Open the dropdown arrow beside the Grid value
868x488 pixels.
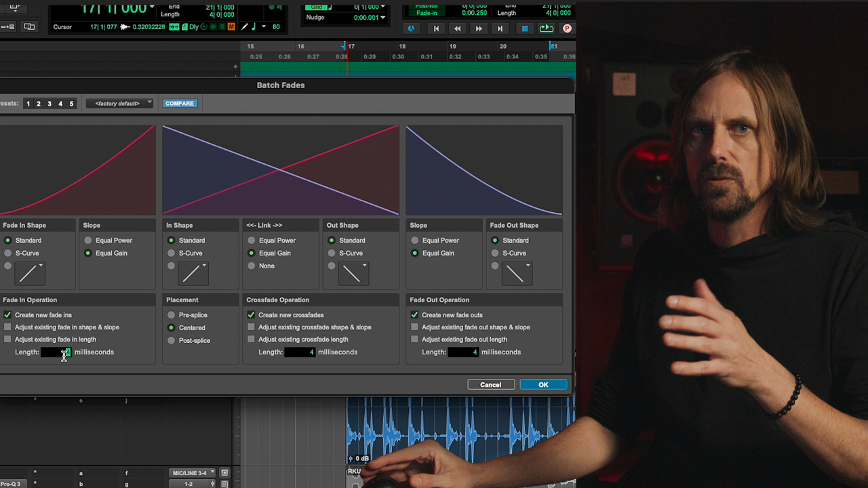coord(382,7)
